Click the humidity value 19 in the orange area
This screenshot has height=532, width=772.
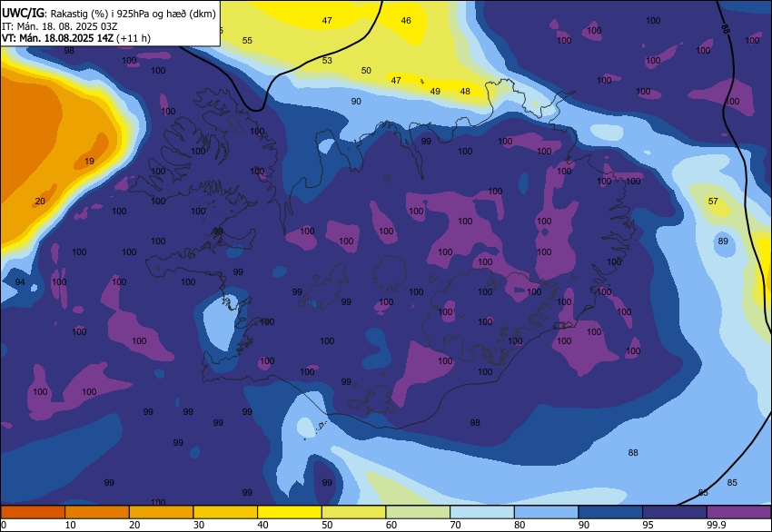coord(89,161)
